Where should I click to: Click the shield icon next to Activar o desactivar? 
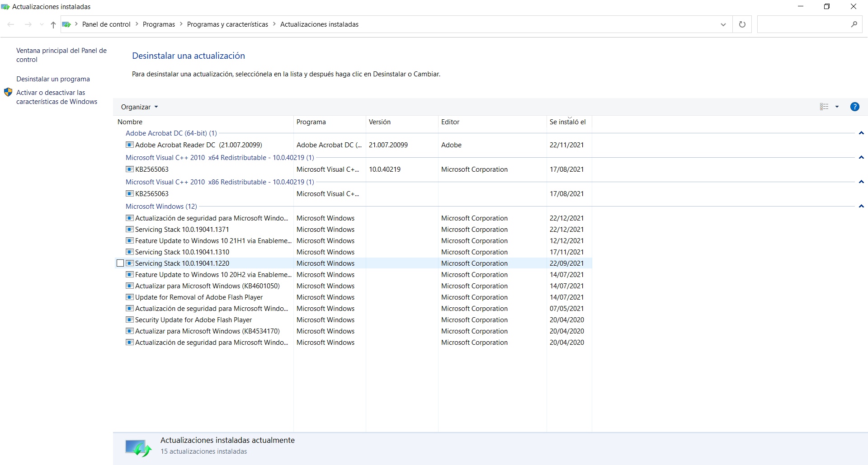(8, 92)
